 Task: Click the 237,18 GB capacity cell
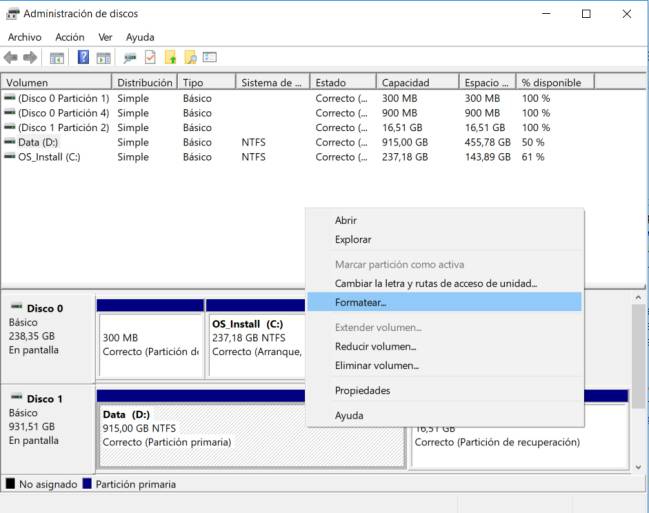coord(405,157)
